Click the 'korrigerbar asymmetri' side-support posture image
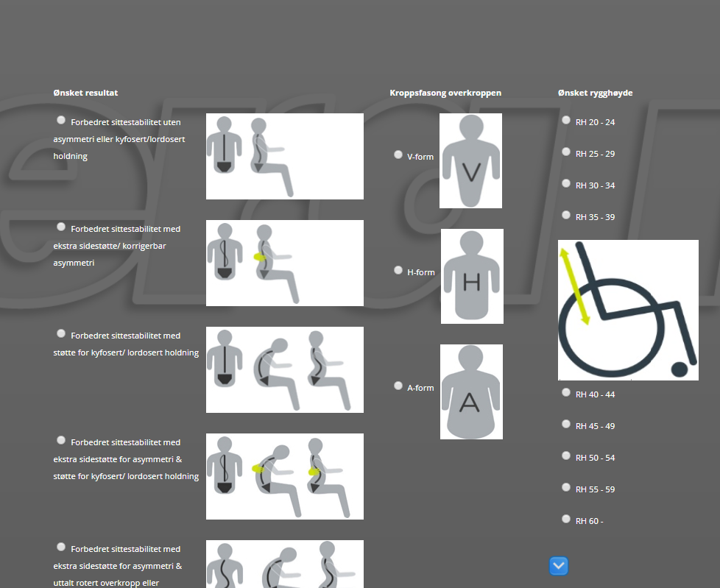 [x=285, y=263]
